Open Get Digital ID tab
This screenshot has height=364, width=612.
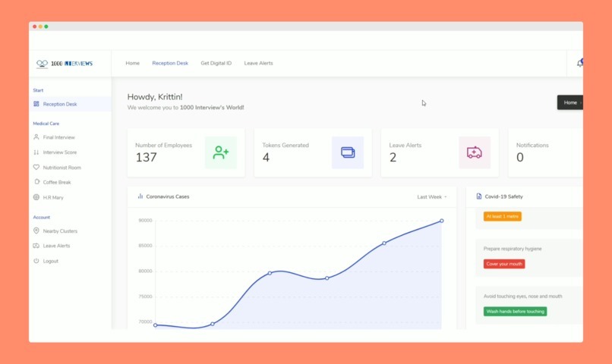tap(216, 63)
